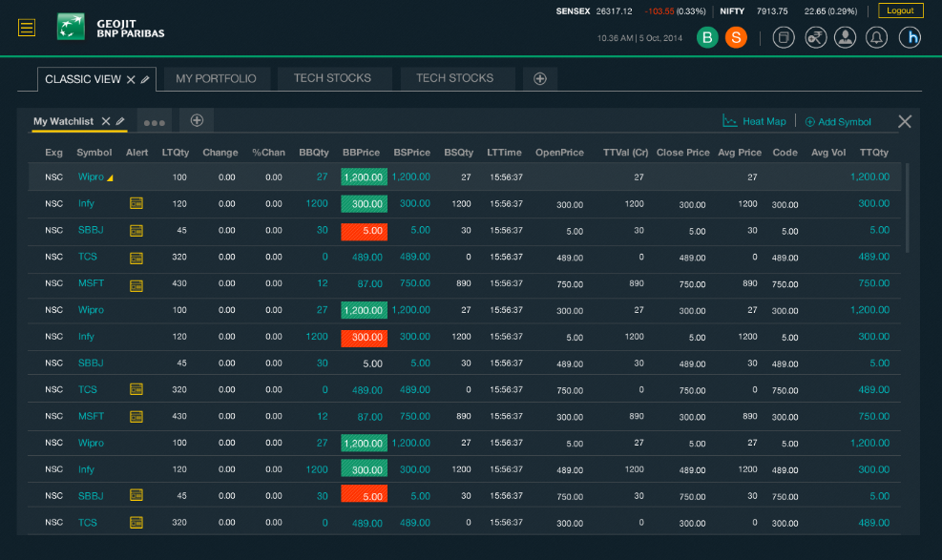Expand the three-dot watchlist overflow menu
The width and height of the screenshot is (942, 560).
[x=155, y=122]
